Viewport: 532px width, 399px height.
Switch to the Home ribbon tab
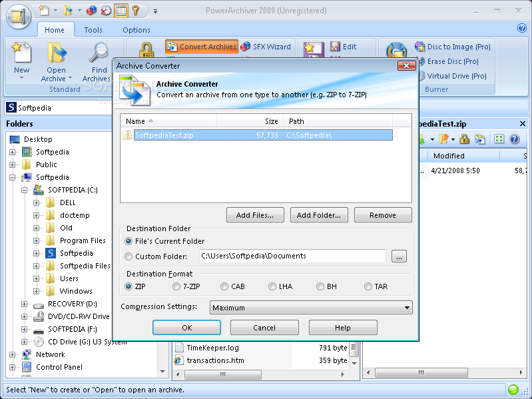coord(55,30)
